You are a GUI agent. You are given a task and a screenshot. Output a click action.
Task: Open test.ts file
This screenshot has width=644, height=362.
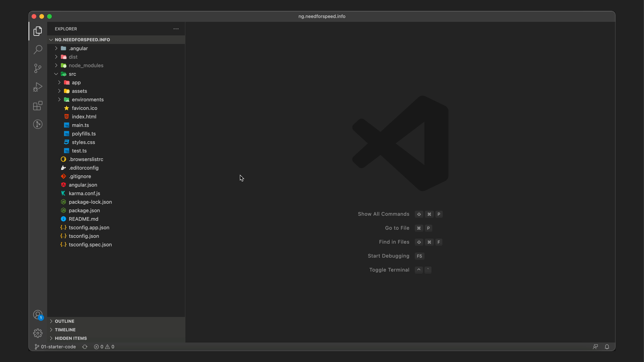116,151
